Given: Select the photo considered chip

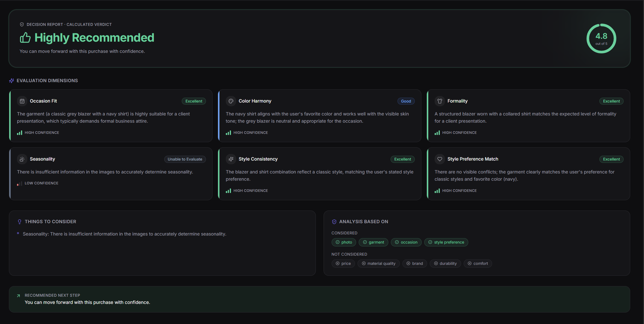Looking at the screenshot, I should (344, 242).
